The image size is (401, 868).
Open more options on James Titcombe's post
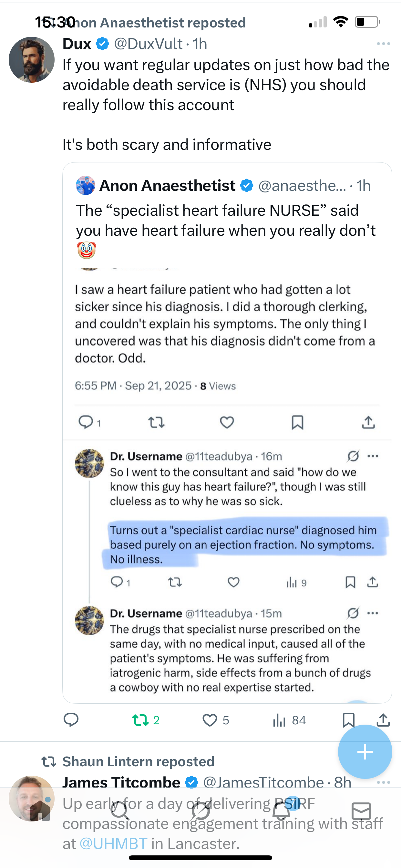coord(383,782)
